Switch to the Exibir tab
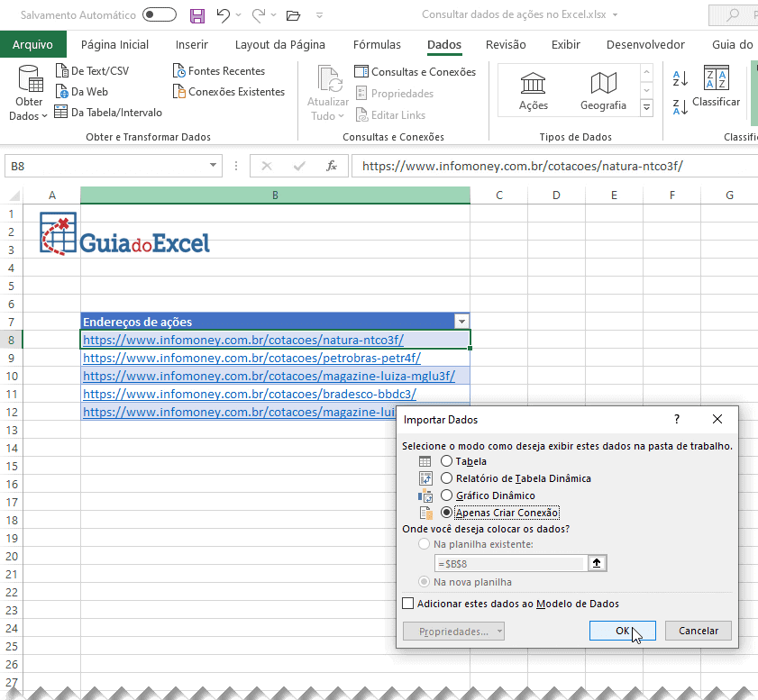758x700 pixels. (x=566, y=44)
